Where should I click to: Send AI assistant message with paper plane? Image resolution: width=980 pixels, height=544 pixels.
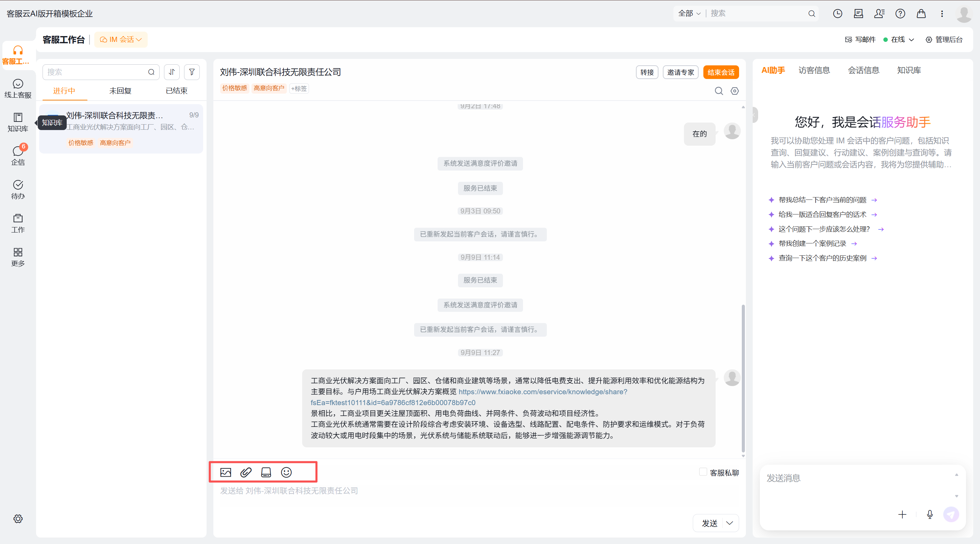point(951,515)
